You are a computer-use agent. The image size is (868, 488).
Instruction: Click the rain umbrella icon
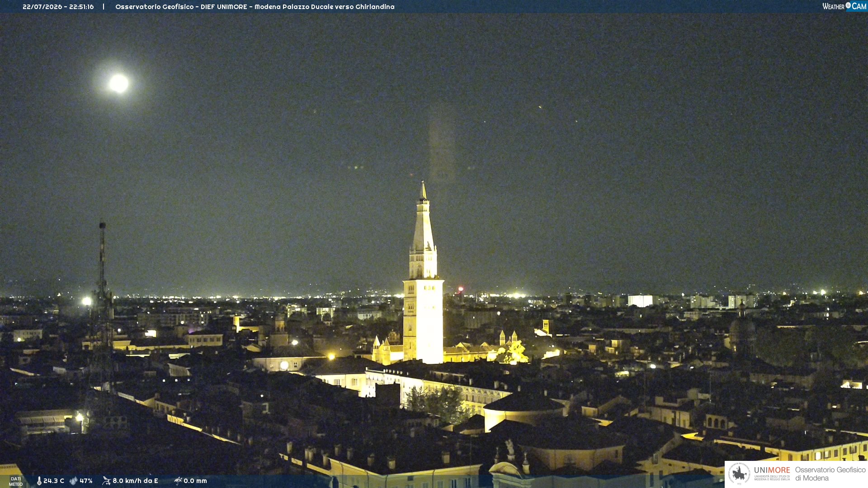point(178,481)
